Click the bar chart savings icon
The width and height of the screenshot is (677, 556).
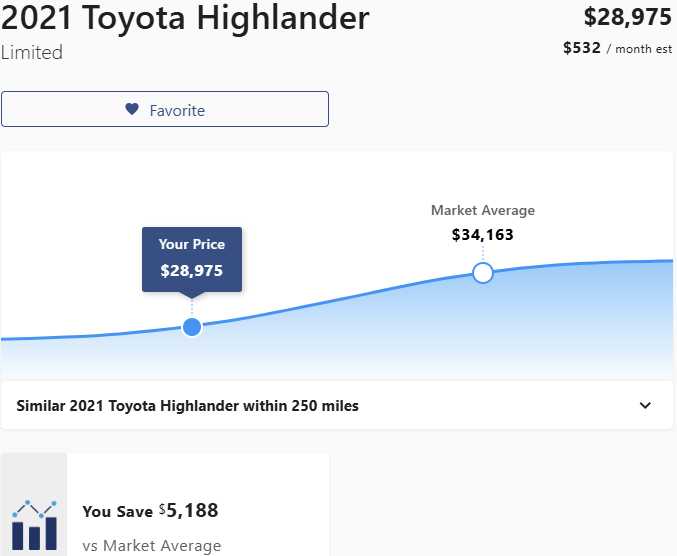pos(35,525)
